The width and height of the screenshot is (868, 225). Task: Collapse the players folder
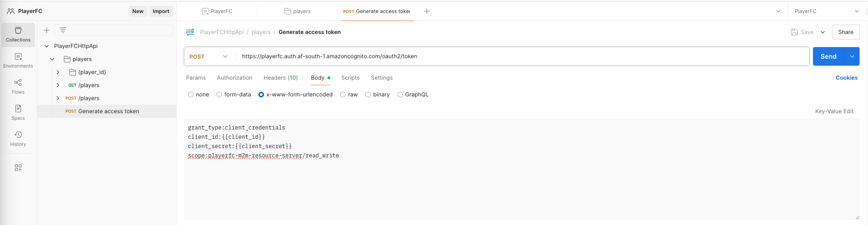click(x=52, y=59)
